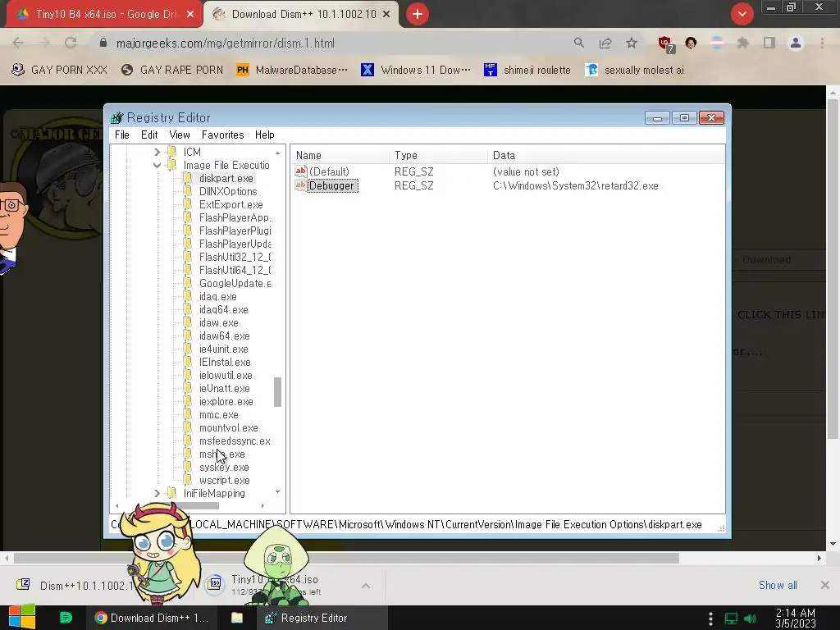This screenshot has height=630, width=840.
Task: Select the msfeedssync.exe registry key
Action: 235,441
